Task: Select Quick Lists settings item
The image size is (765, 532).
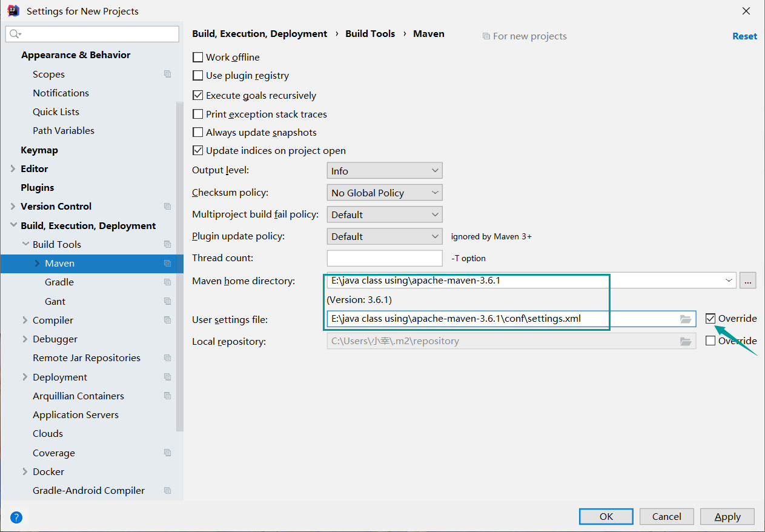Action: [56, 112]
